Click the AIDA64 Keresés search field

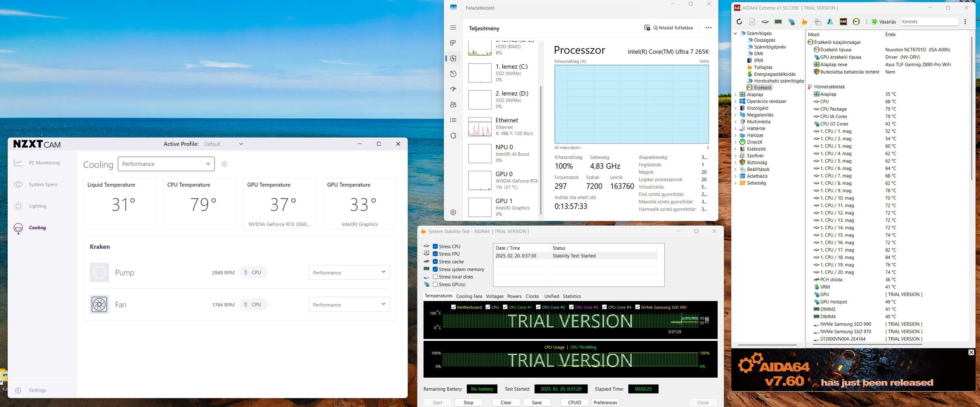(929, 22)
